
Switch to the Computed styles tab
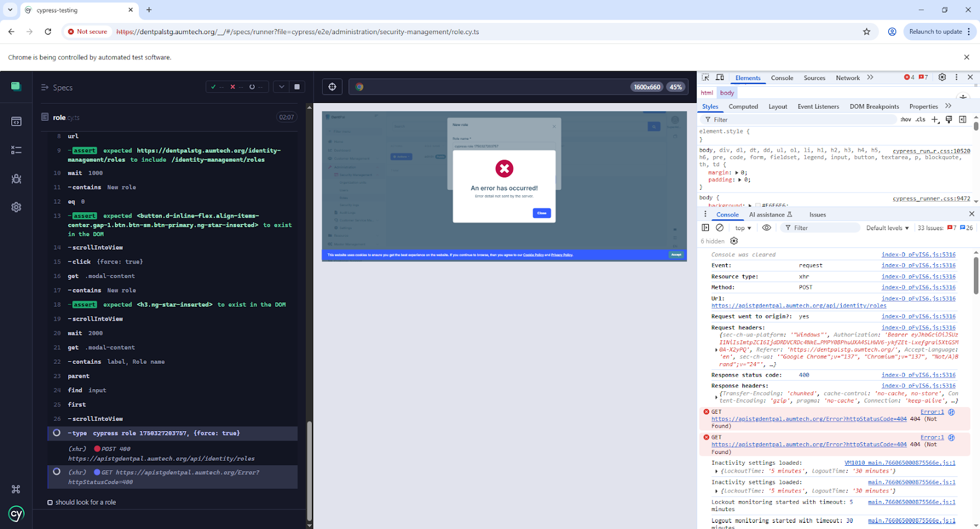coord(743,106)
